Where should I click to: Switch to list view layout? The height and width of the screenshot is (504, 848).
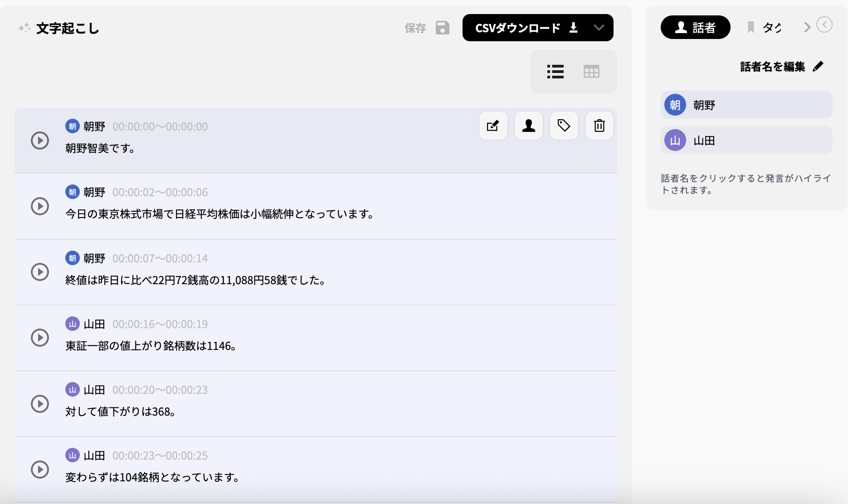(x=555, y=72)
